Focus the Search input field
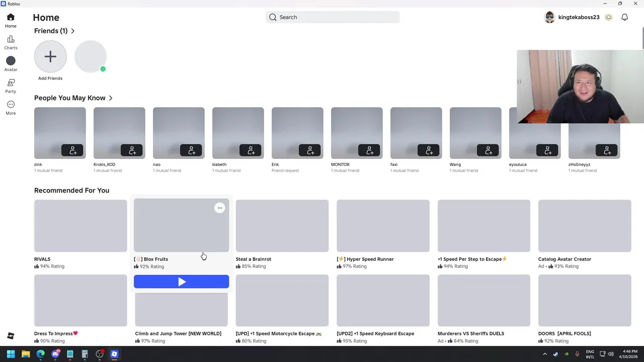 (x=333, y=17)
